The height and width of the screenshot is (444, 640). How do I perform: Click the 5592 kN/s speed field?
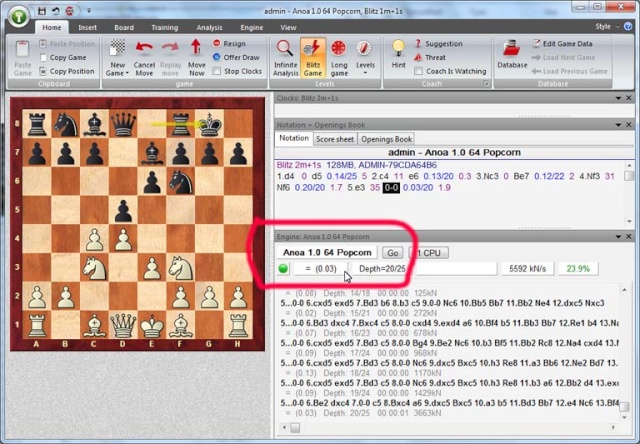click(527, 269)
